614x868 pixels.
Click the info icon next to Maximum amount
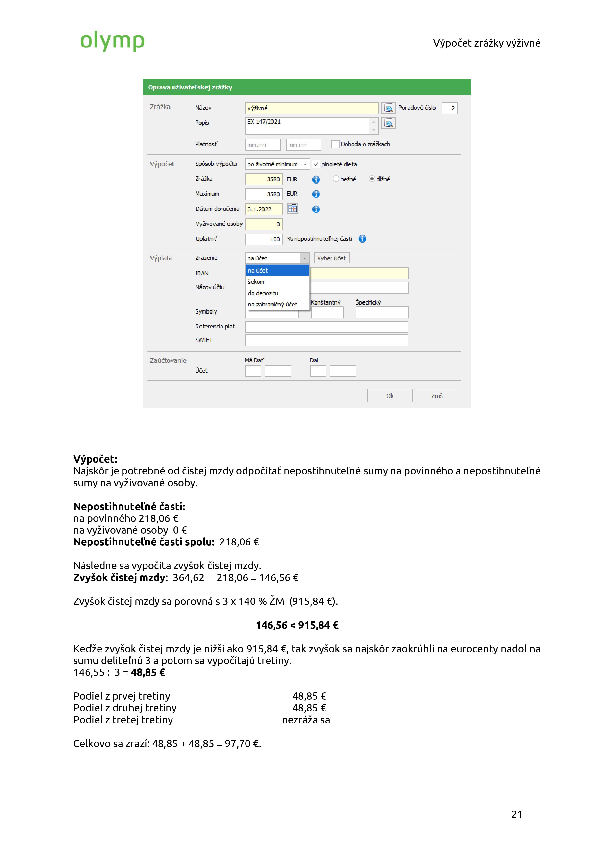pyautogui.click(x=316, y=194)
